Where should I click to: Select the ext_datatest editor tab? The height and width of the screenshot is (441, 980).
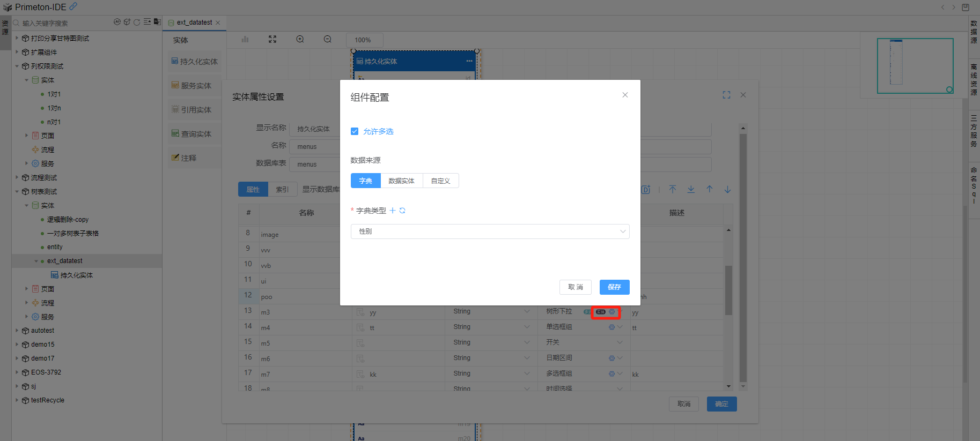(x=194, y=23)
